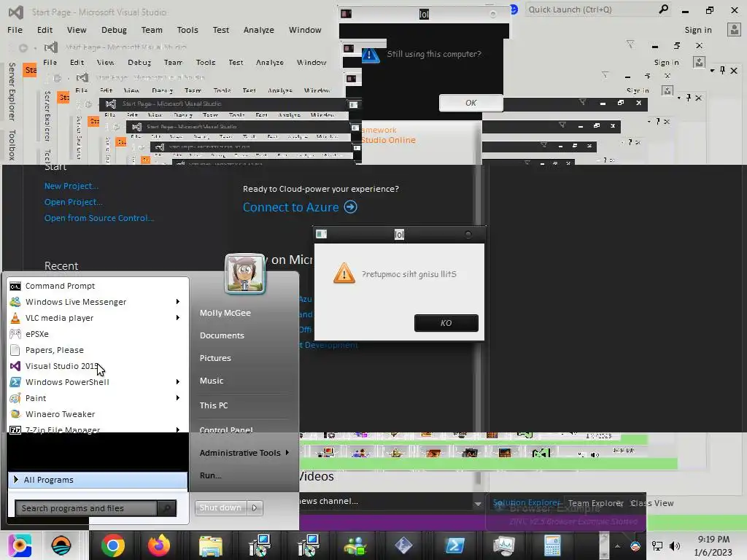Open This PC from the Start menu

click(214, 405)
